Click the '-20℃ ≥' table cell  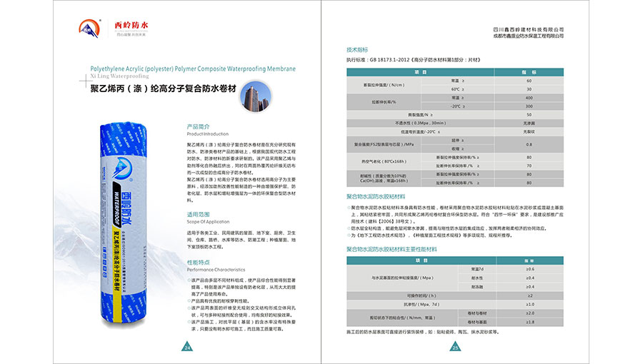tap(458, 106)
